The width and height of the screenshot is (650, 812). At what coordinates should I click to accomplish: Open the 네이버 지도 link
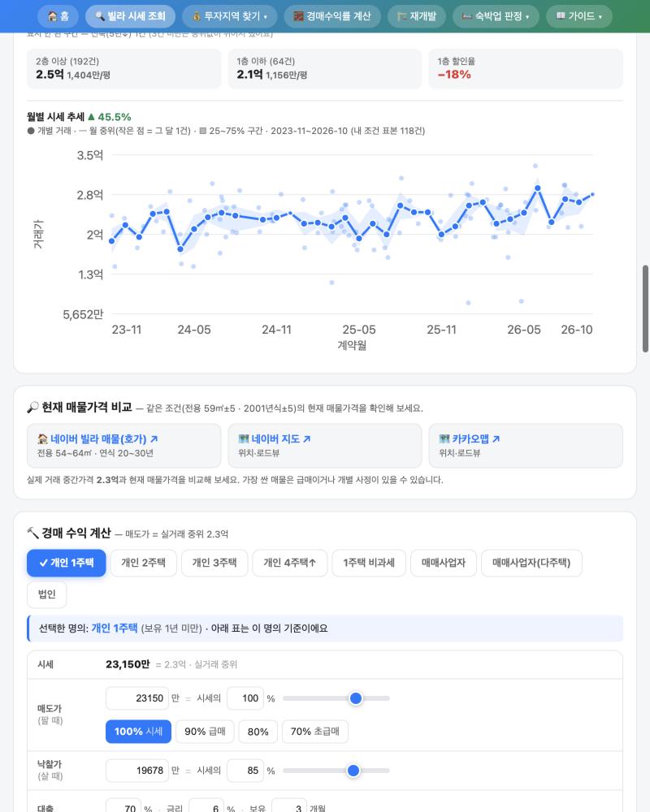(x=325, y=445)
